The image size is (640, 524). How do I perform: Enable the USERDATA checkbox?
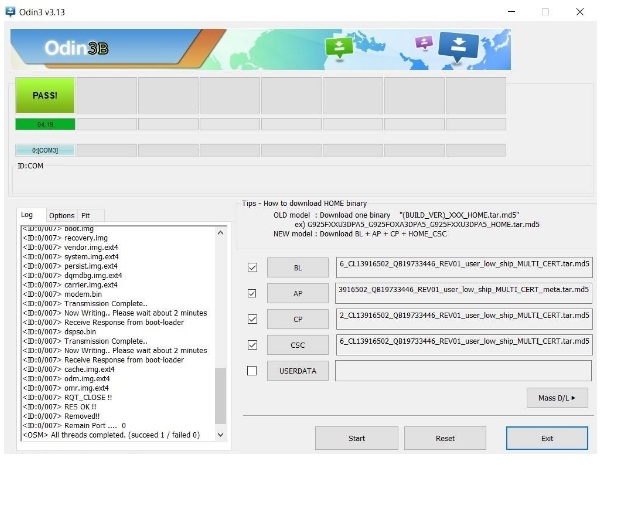tap(252, 371)
